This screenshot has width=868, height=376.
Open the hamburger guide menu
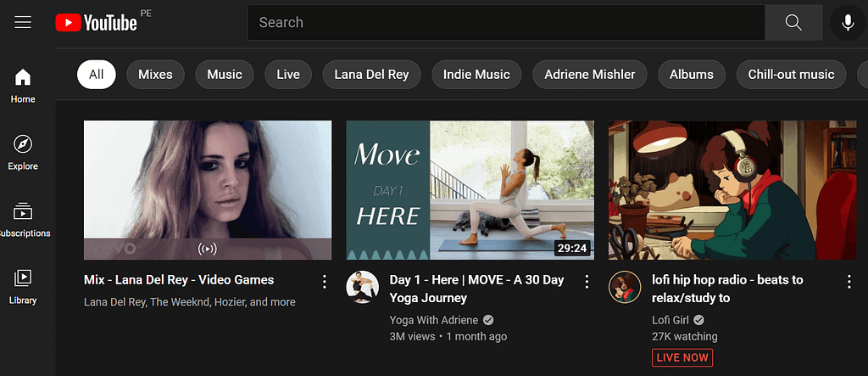(x=23, y=22)
